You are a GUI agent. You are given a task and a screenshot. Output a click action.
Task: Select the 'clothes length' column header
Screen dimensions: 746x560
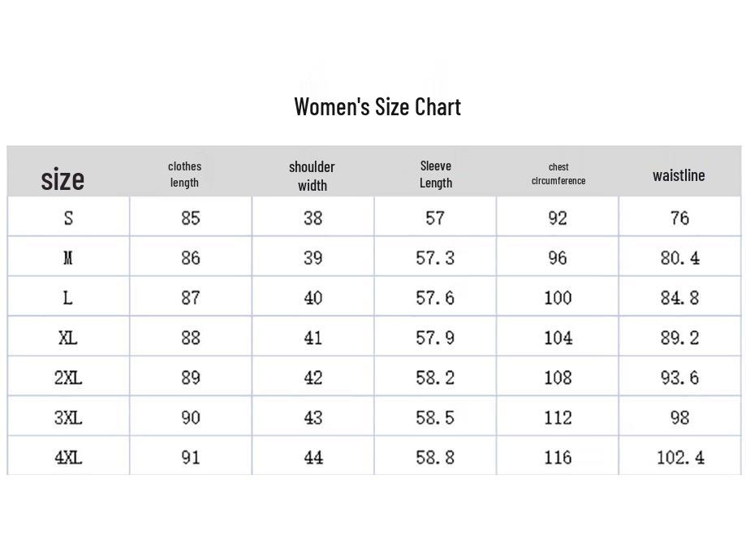[x=185, y=174]
